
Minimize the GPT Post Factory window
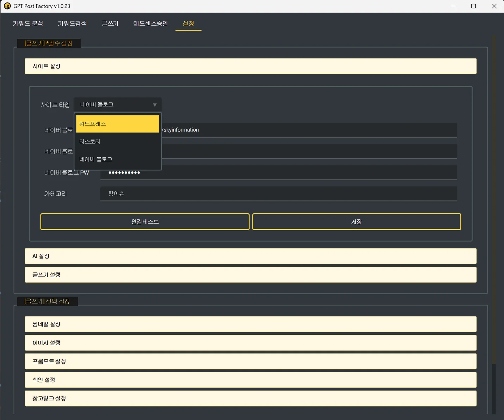pyautogui.click(x=453, y=6)
